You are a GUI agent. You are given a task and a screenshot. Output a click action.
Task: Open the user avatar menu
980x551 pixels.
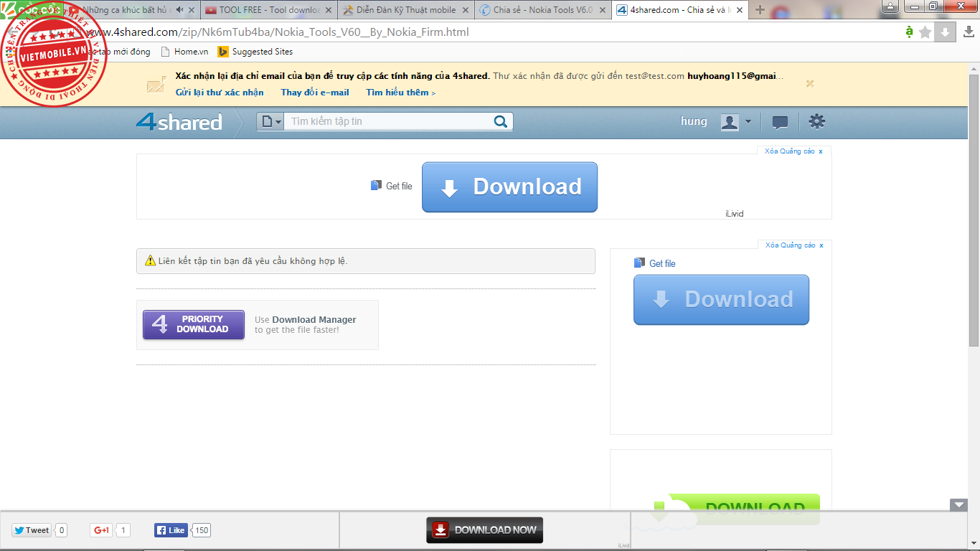(736, 122)
